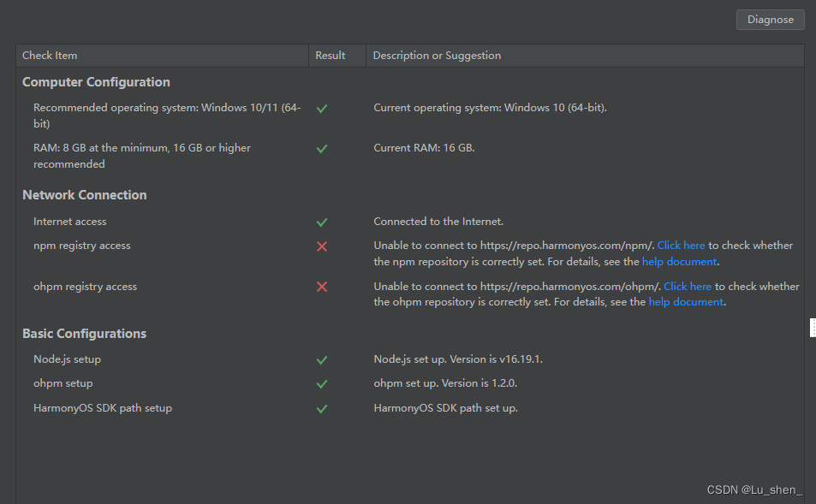
Task: Click the white drag handle on right edge
Action: click(x=813, y=328)
